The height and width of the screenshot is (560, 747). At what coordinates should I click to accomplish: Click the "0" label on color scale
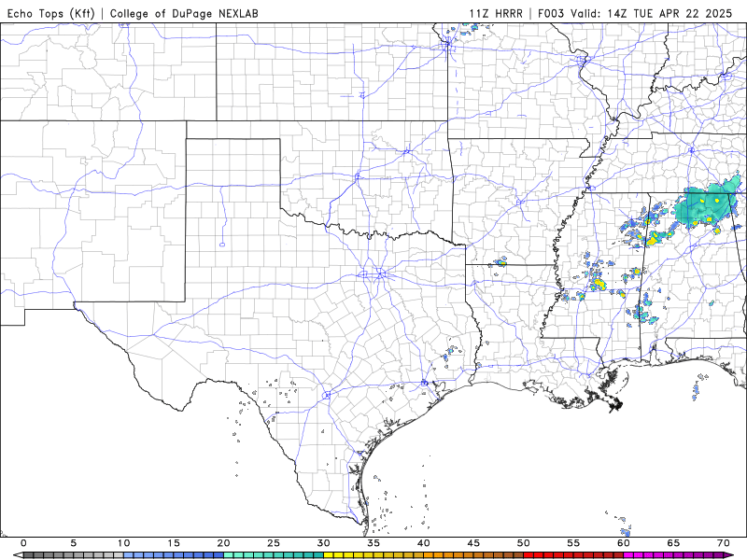24,543
